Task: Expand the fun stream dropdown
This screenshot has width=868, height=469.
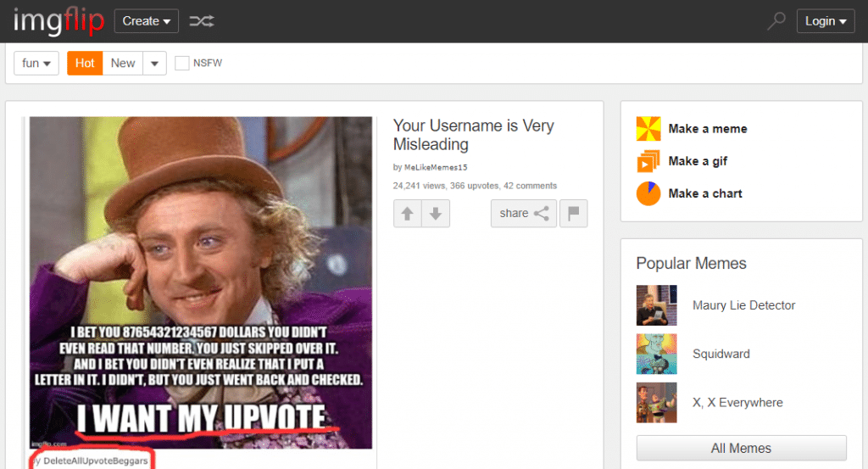Action: (x=36, y=63)
